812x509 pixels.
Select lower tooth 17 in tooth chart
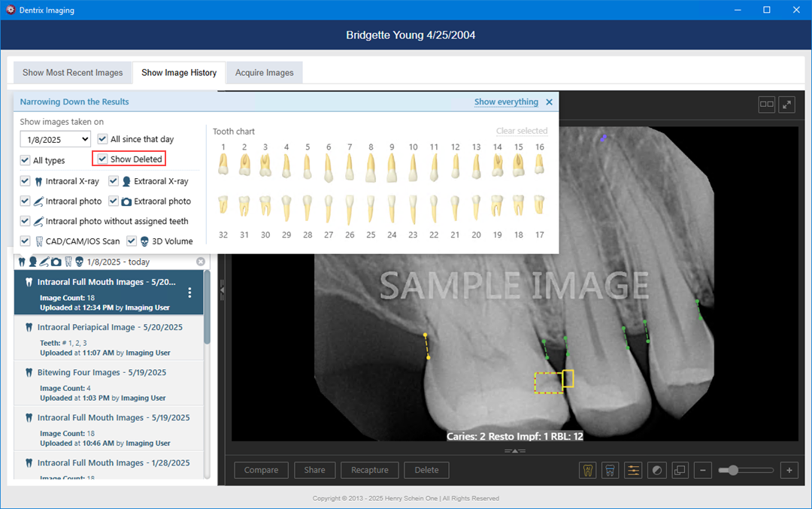coord(540,205)
